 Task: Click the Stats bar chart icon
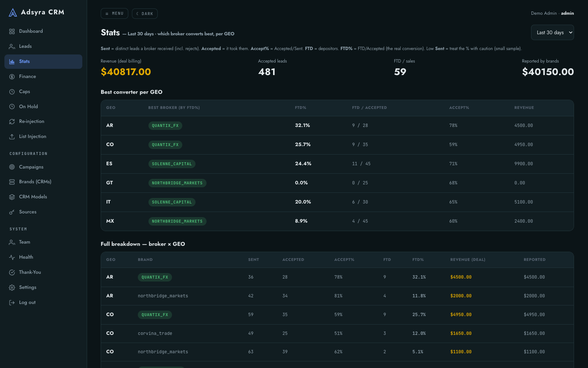pos(12,61)
